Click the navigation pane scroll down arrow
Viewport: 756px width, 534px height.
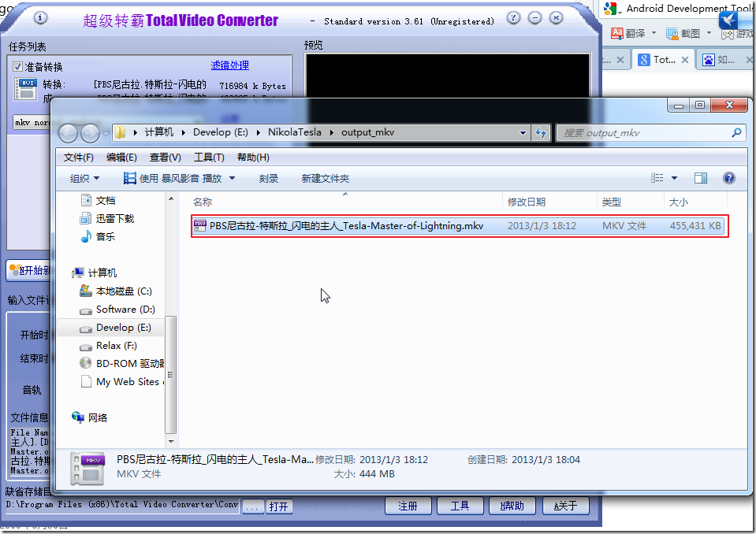(x=171, y=441)
